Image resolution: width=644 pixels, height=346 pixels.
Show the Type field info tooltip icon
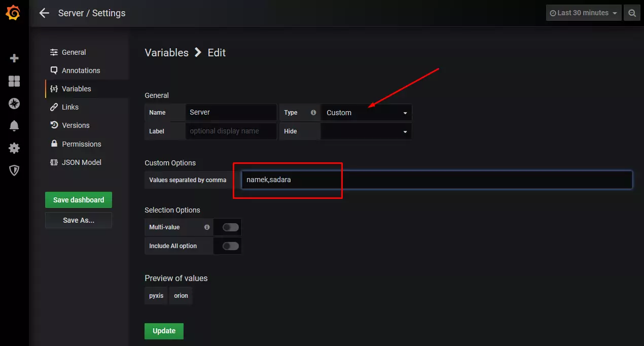pos(313,113)
